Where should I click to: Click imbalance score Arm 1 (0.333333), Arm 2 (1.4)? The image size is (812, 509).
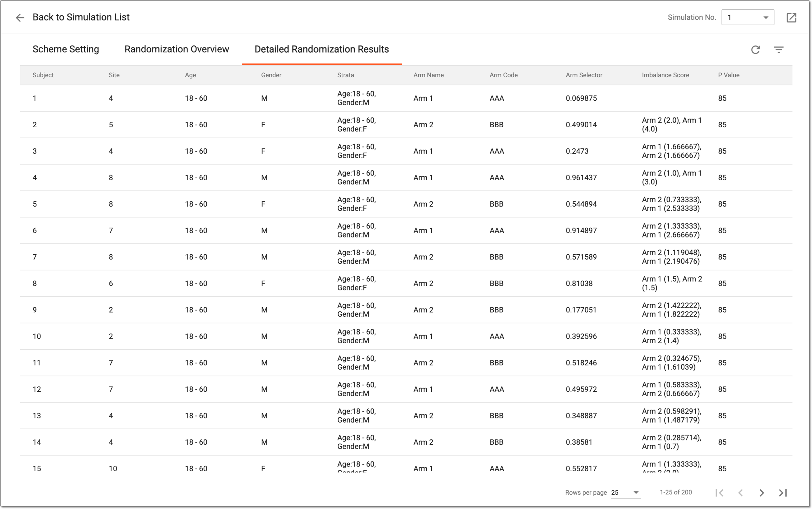[671, 336]
